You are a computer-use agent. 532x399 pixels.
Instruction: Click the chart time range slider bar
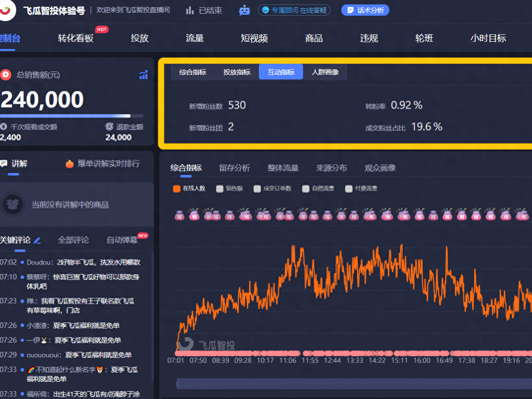353,384
